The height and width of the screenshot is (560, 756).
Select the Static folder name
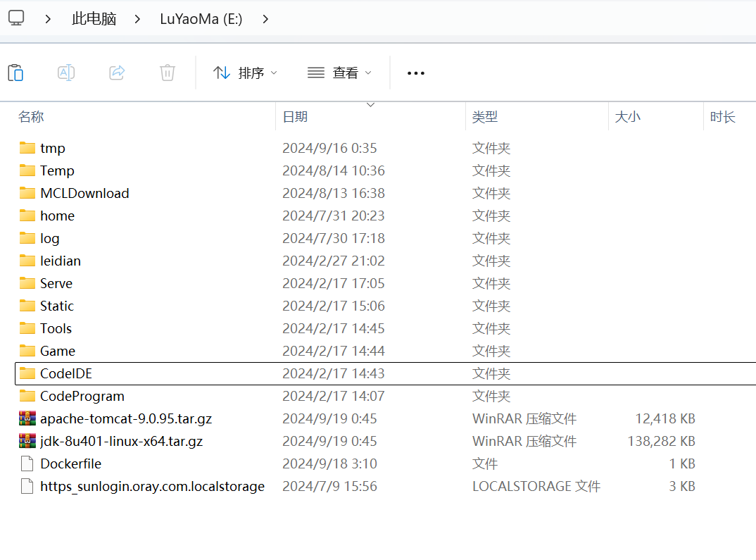pyautogui.click(x=57, y=306)
